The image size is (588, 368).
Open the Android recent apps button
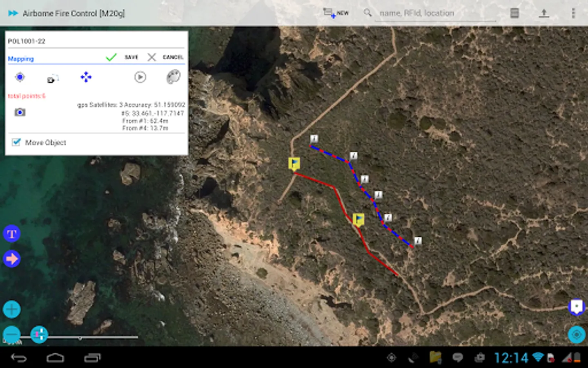pyautogui.click(x=92, y=358)
